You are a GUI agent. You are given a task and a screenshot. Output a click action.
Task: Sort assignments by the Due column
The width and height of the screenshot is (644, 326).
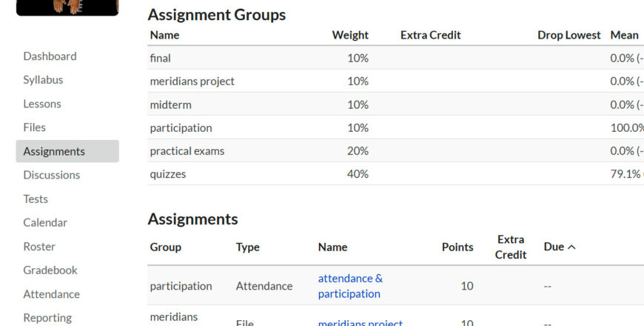pos(560,247)
